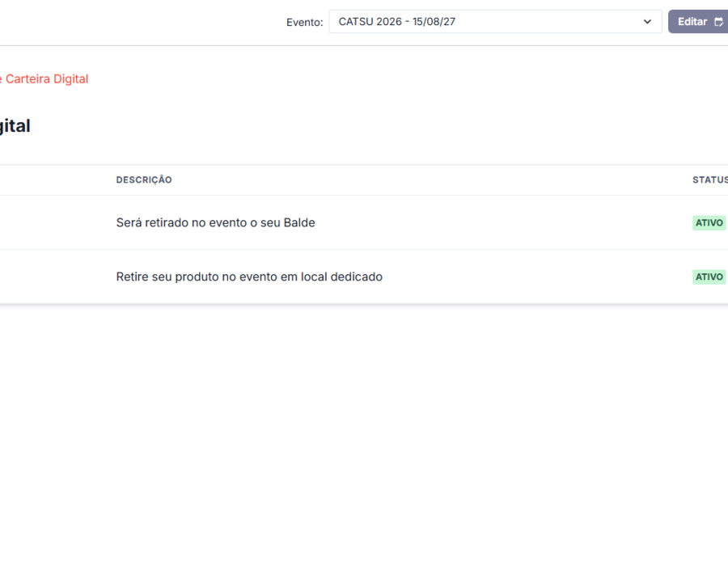The height and width of the screenshot is (566, 728).
Task: Select row 'Será retirado no evento o seu Balde'
Action: [x=364, y=222]
